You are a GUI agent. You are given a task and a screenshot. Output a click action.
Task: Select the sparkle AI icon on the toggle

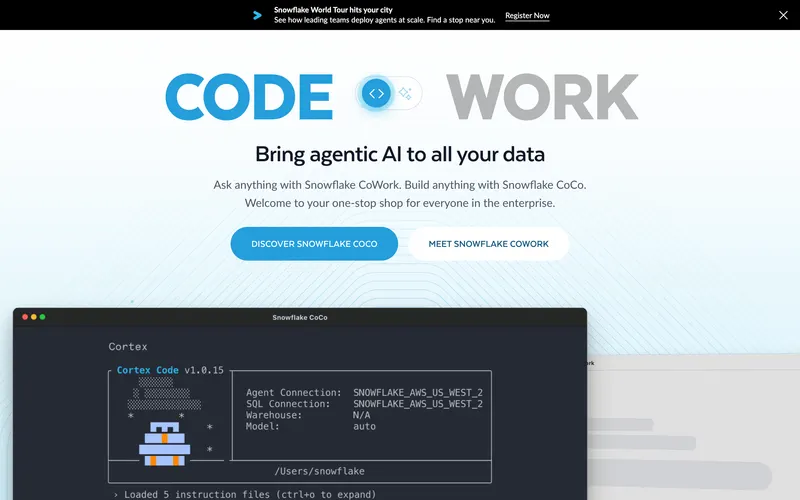[x=405, y=93]
